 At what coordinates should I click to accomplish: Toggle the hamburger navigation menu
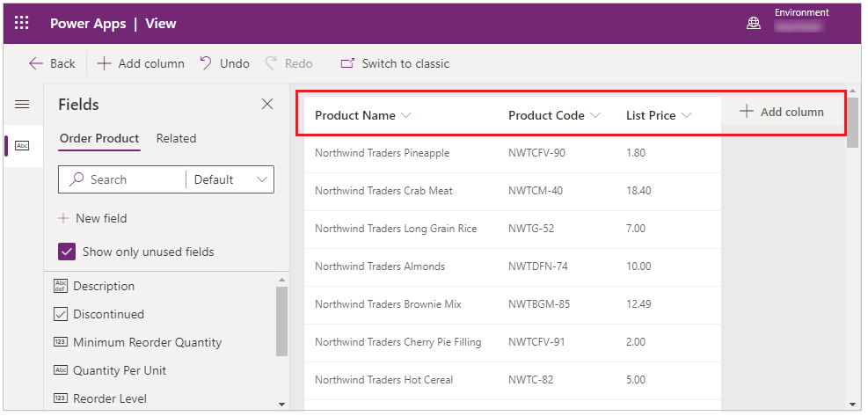(x=22, y=105)
